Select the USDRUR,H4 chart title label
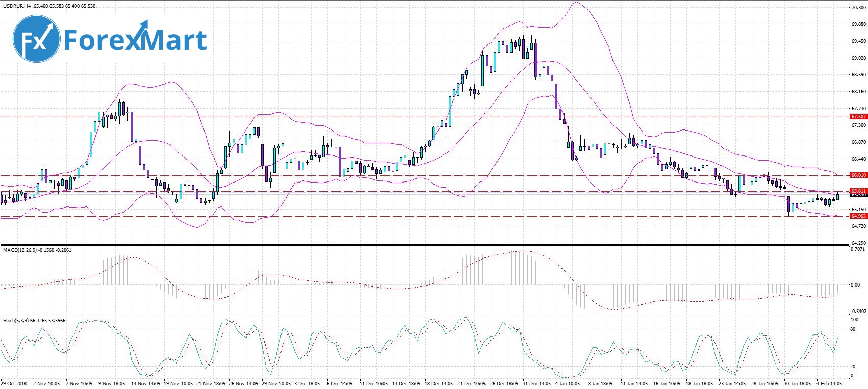The width and height of the screenshot is (868, 389). click(17, 6)
